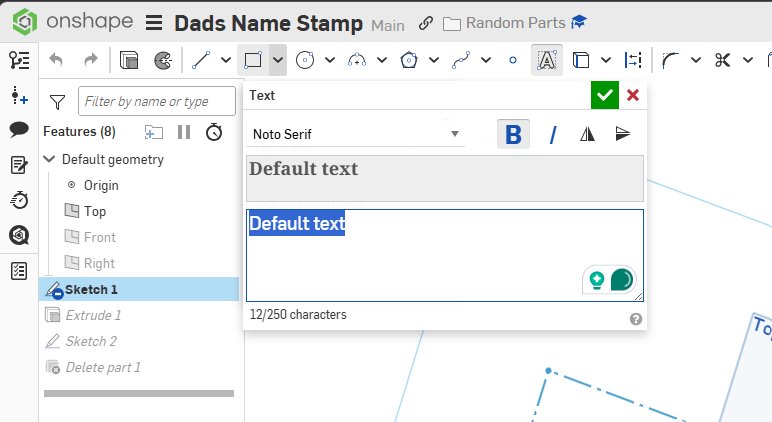Collapse the Default geometry group

pos(49,159)
